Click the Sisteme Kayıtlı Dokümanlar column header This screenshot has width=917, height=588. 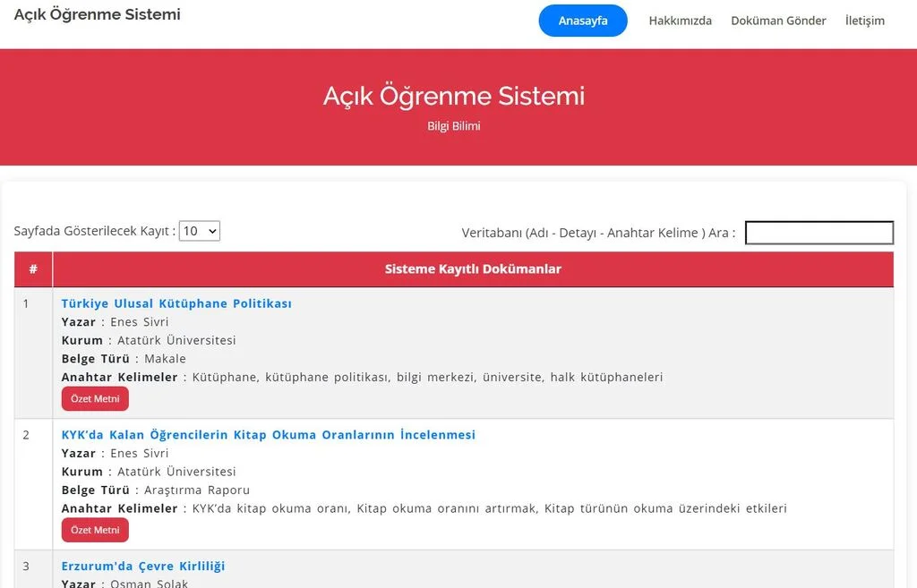[x=473, y=269]
